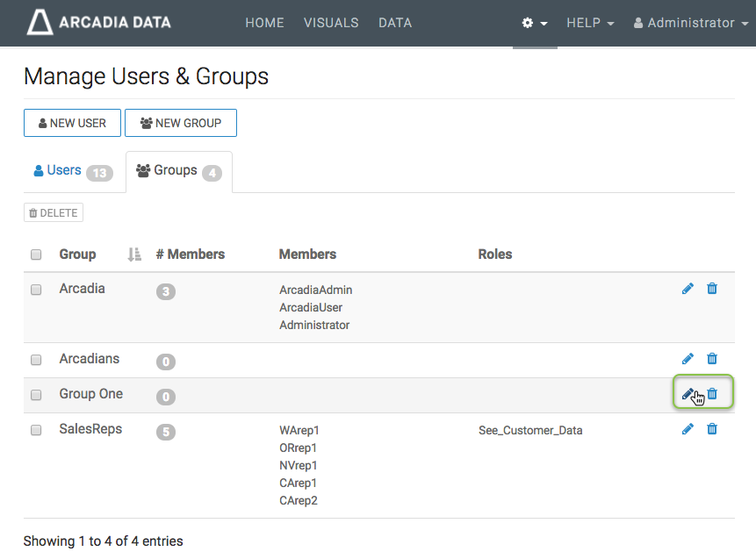Click the Arcadia Data logo
Screen dimensions: 756x559
click(x=99, y=23)
